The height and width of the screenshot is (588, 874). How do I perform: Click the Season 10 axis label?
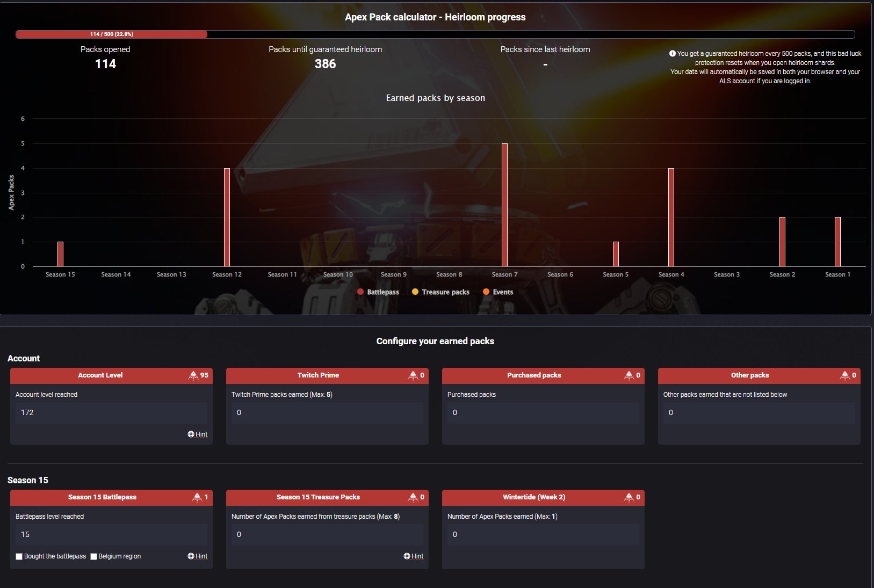338,274
